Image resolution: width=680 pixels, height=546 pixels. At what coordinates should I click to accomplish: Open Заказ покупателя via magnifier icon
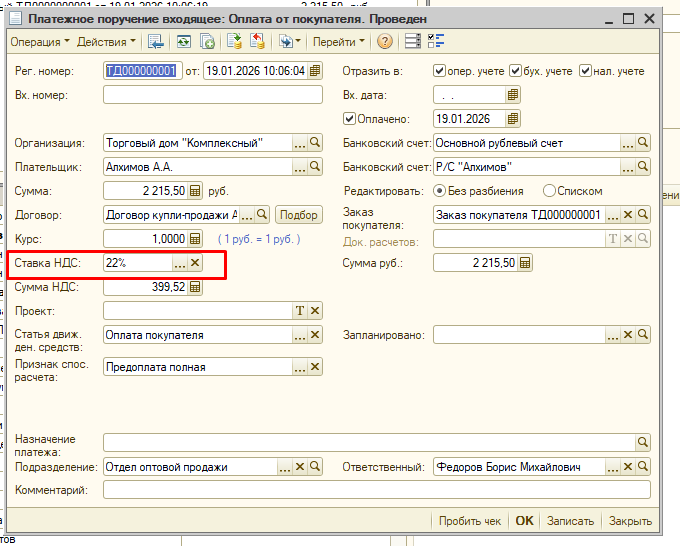click(x=643, y=215)
